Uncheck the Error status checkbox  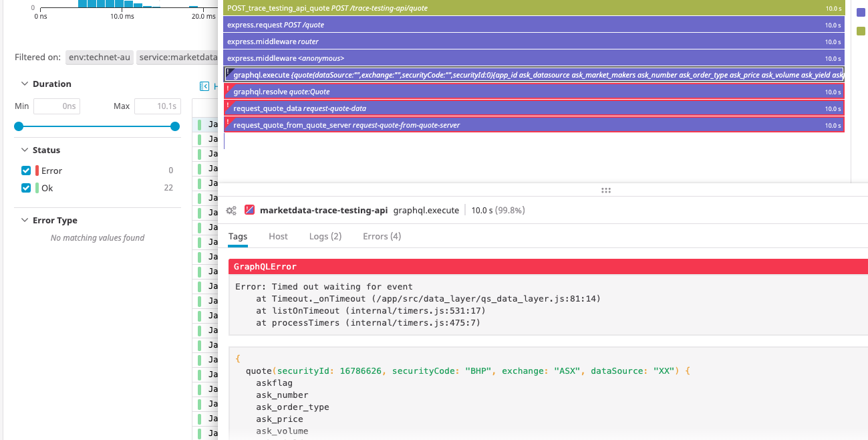click(26, 171)
